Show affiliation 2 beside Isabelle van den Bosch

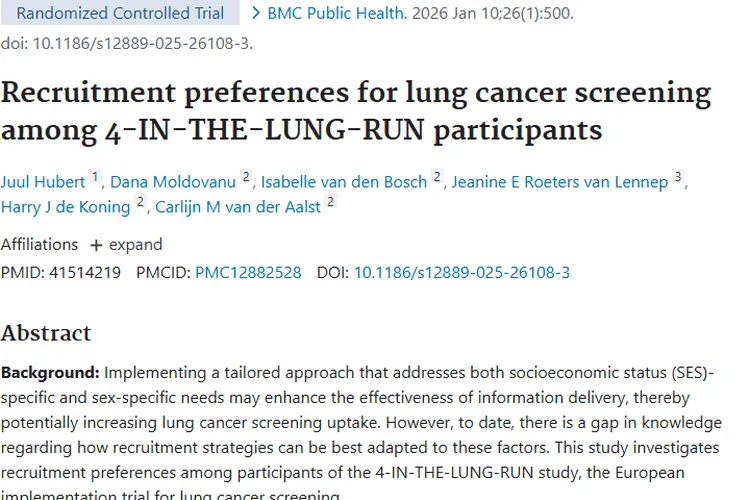point(437,178)
